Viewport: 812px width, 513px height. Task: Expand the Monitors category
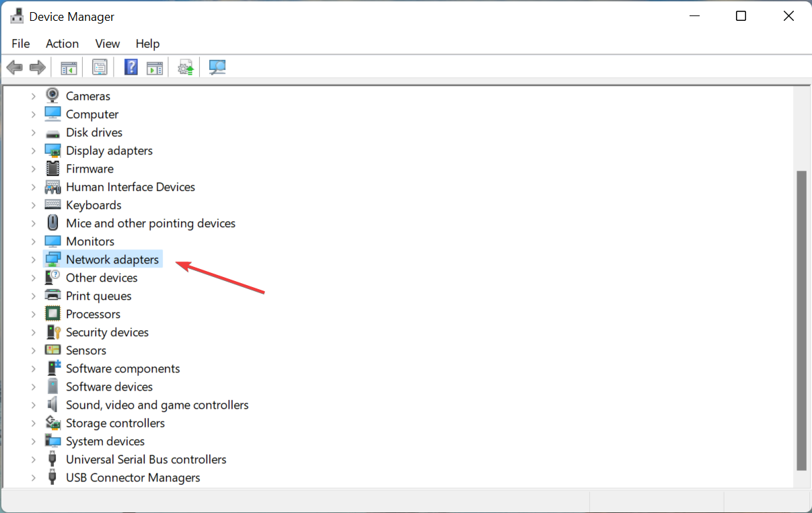click(33, 241)
